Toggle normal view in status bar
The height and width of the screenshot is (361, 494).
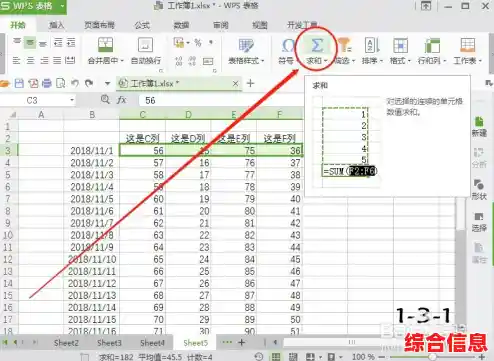pyautogui.click(x=276, y=357)
